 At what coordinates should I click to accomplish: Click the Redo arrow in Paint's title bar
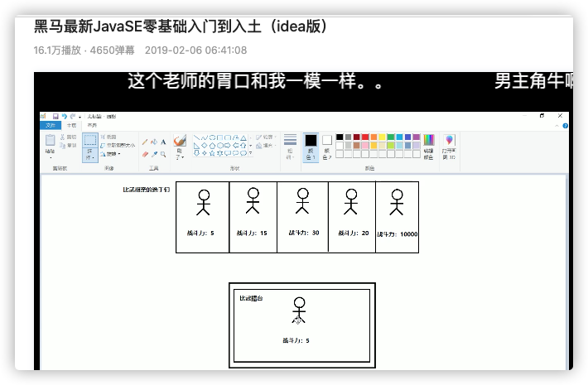point(73,116)
